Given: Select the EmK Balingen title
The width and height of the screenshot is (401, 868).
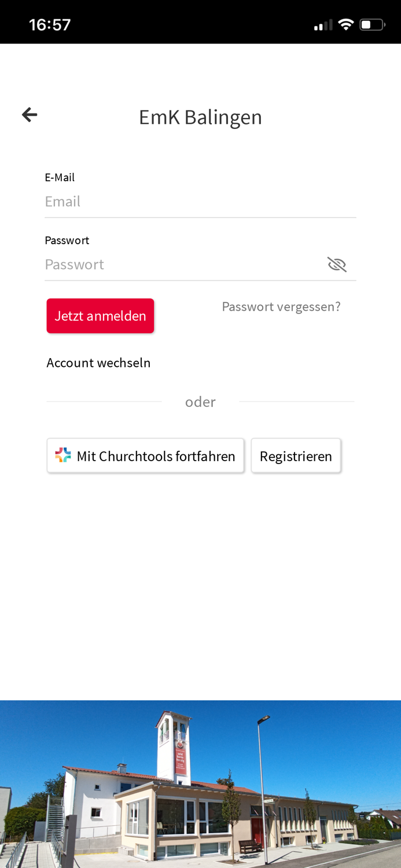Looking at the screenshot, I should tap(200, 116).
